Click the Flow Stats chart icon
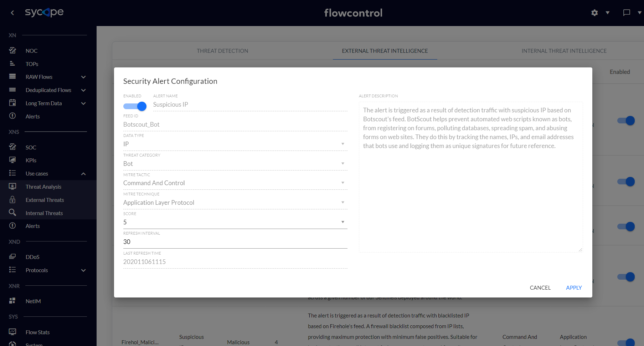Screen dimensions: 644x346 pos(12,332)
